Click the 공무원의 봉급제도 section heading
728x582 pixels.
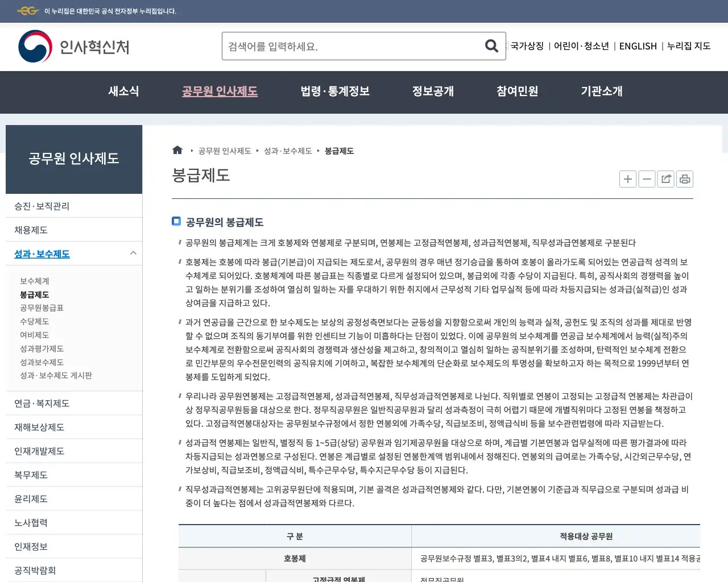coord(225,222)
